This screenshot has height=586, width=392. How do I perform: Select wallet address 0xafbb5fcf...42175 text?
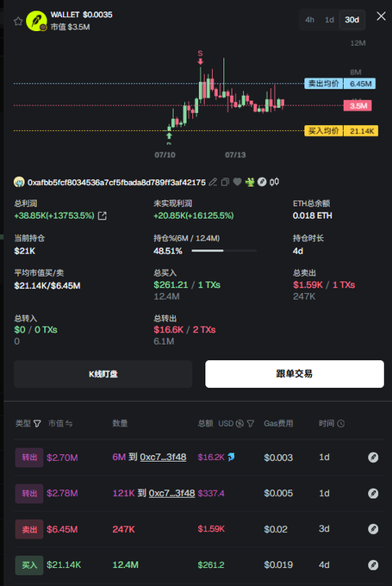(x=116, y=183)
